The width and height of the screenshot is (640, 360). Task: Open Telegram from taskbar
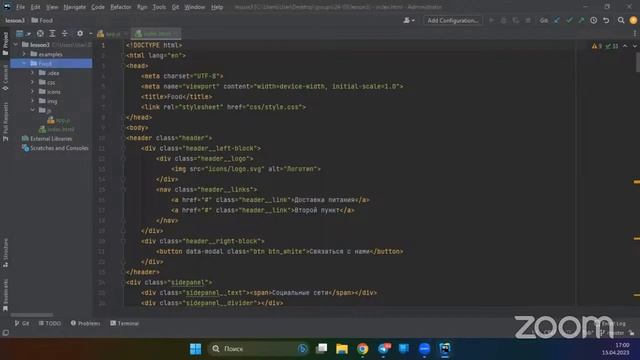(x=383, y=349)
